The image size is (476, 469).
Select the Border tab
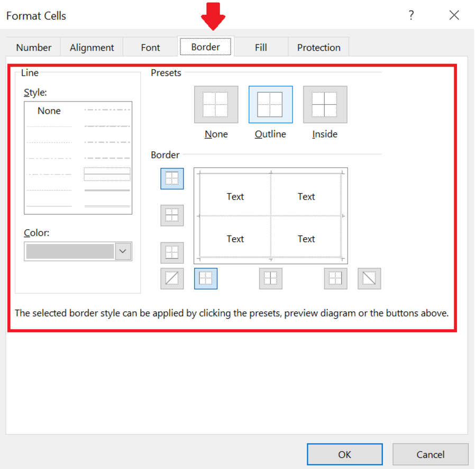pyautogui.click(x=206, y=47)
